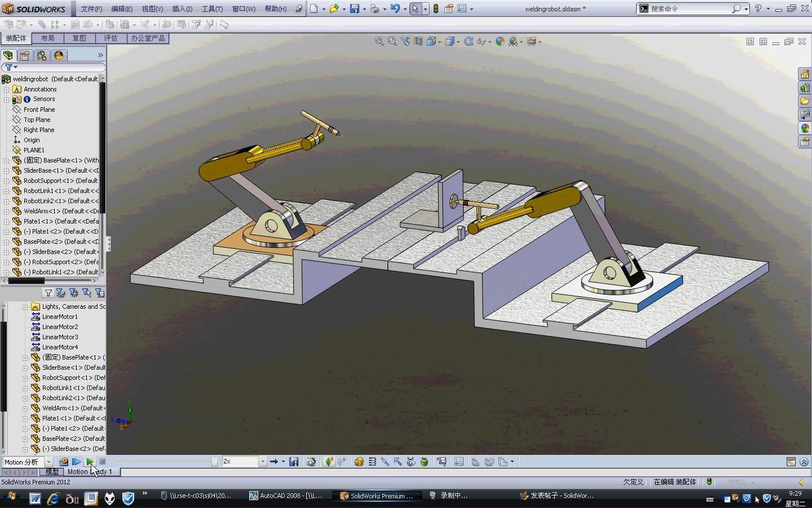Open the Appearances task pane tab

tap(805, 128)
